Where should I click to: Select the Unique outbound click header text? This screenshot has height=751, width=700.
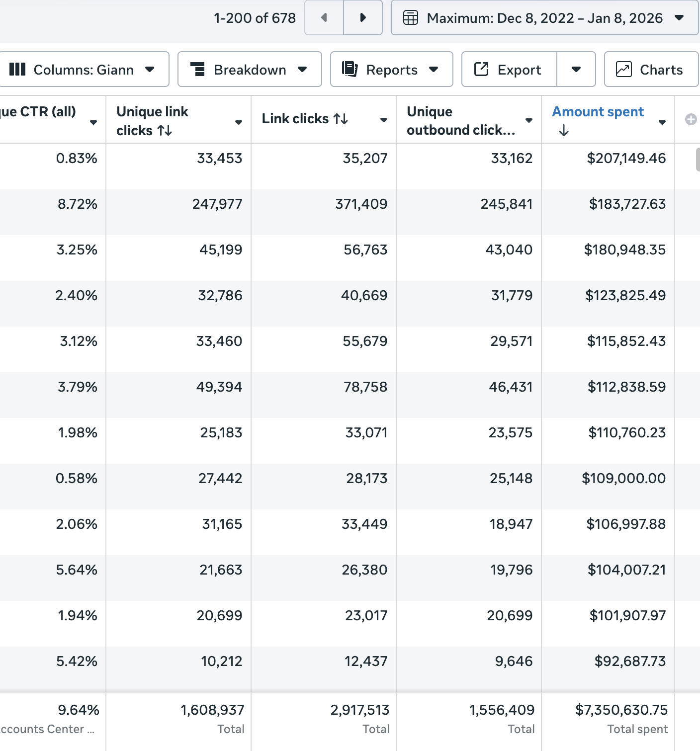[461, 121]
